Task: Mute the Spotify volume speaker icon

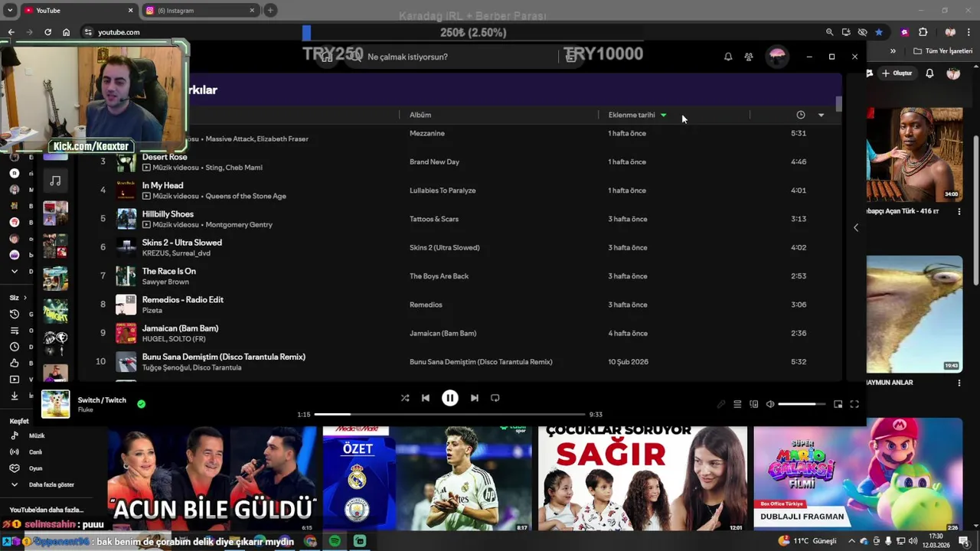Action: pos(770,404)
